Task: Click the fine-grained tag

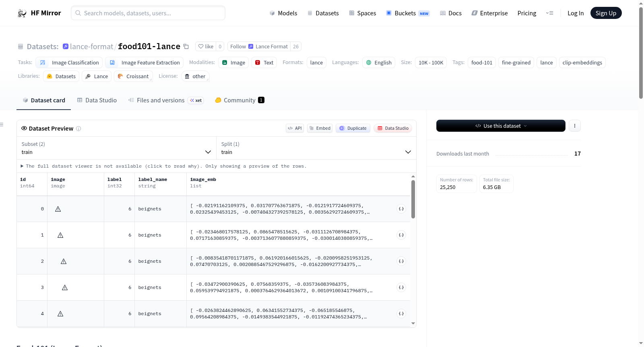Action: coord(516,62)
